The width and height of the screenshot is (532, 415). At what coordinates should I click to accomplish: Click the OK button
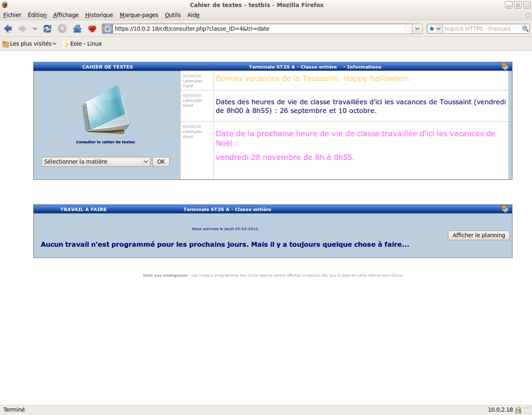click(161, 162)
